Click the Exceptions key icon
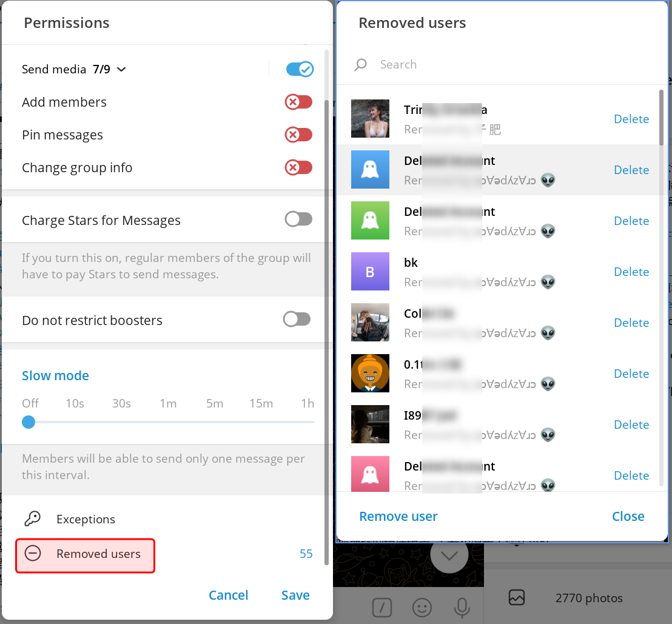The image size is (672, 624). 33,519
